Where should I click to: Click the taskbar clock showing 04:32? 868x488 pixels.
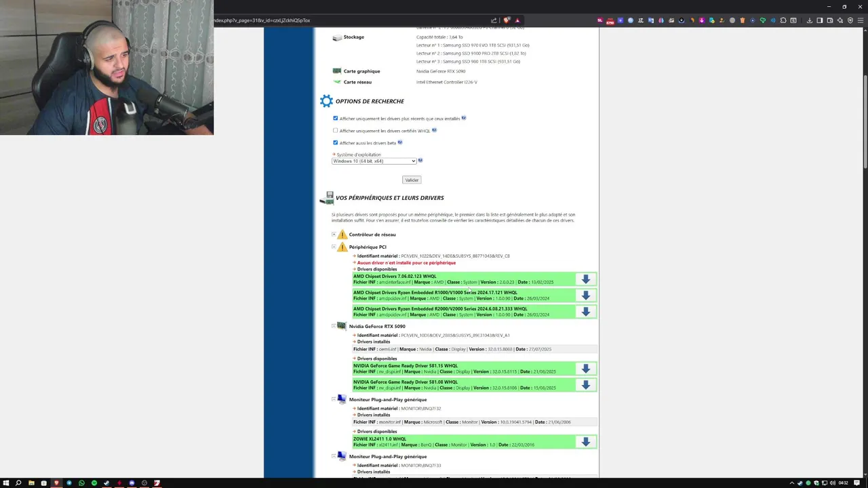[x=843, y=483]
